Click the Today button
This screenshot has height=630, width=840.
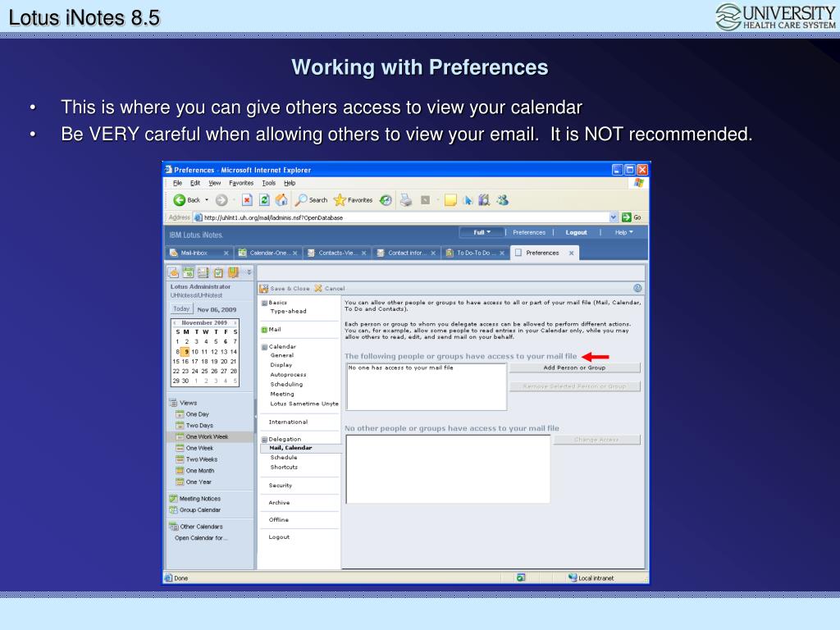point(181,309)
